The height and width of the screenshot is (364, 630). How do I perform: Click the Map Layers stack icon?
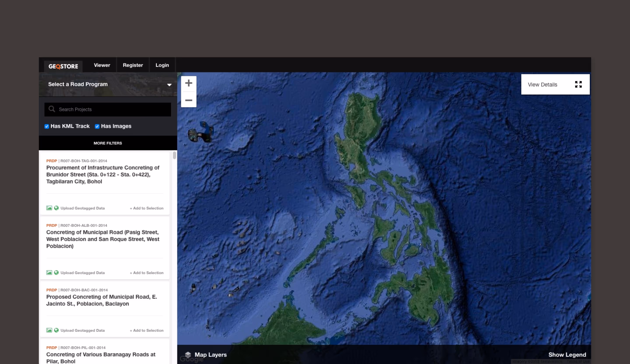(188, 355)
